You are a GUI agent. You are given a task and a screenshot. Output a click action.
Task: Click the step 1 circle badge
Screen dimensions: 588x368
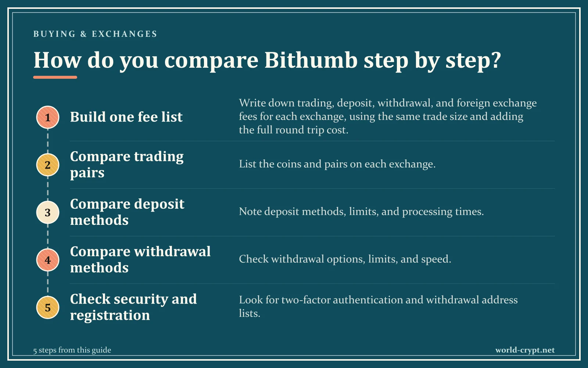pyautogui.click(x=48, y=117)
